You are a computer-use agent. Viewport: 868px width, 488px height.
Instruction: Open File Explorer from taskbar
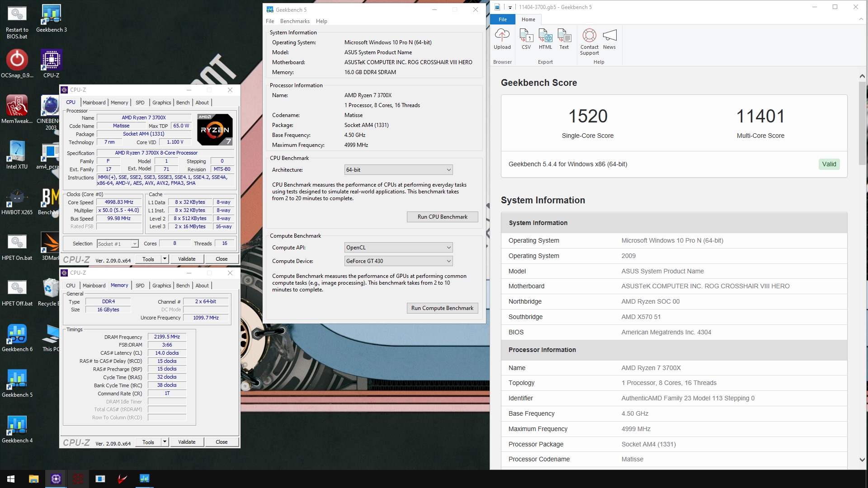33,479
